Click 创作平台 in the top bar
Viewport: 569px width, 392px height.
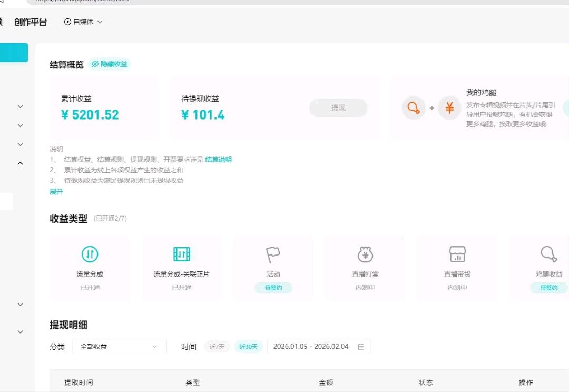(x=31, y=22)
